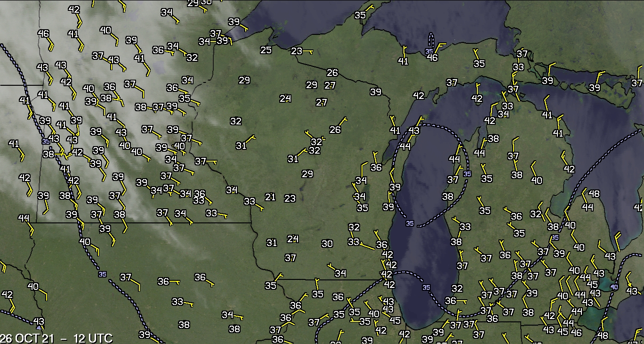This screenshot has width=644, height=344.
Task: Click the 26 OCT 21 – 12 UTC timestamp
Action: click(56, 338)
